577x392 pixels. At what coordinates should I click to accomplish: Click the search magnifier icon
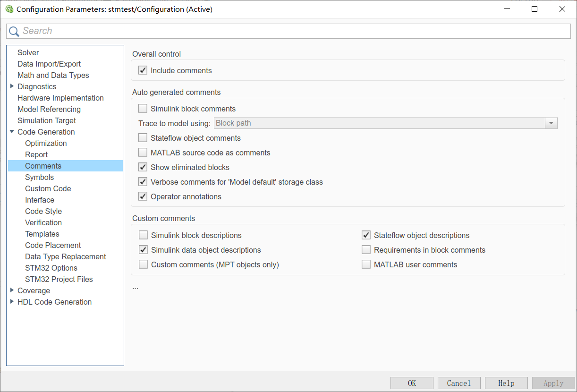[14, 31]
